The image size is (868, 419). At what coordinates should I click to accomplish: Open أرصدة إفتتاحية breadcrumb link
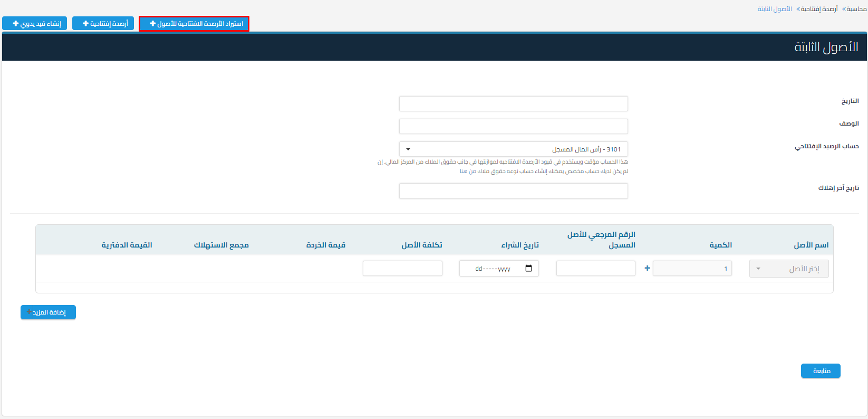(x=819, y=9)
